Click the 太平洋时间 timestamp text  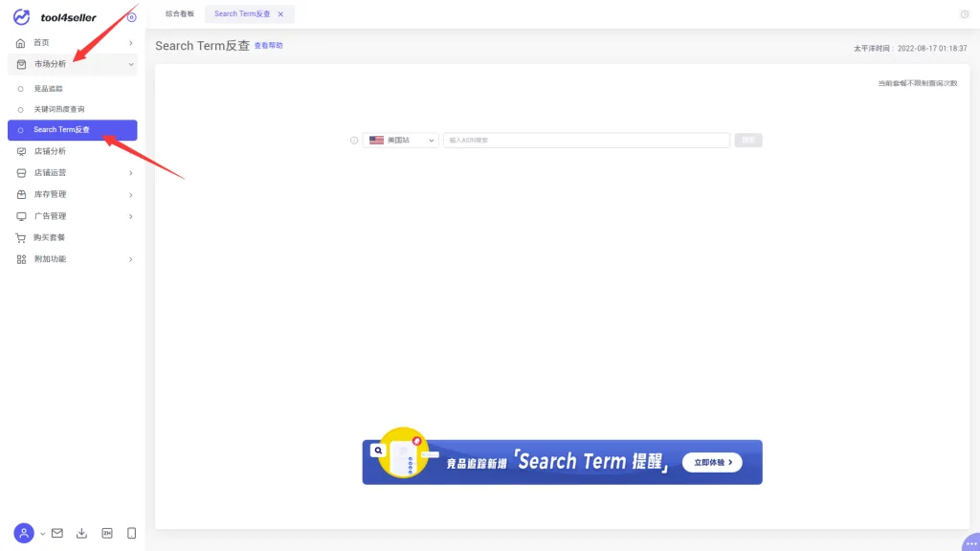click(x=910, y=49)
